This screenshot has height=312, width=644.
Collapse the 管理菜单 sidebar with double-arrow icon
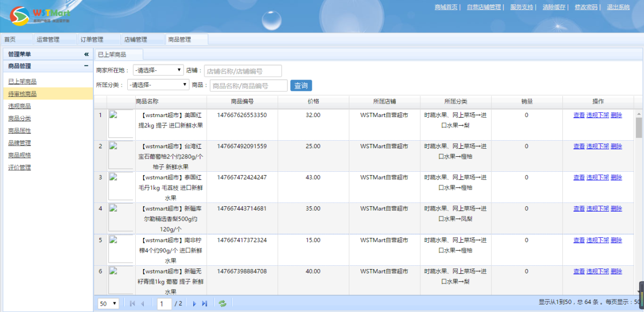coord(86,54)
